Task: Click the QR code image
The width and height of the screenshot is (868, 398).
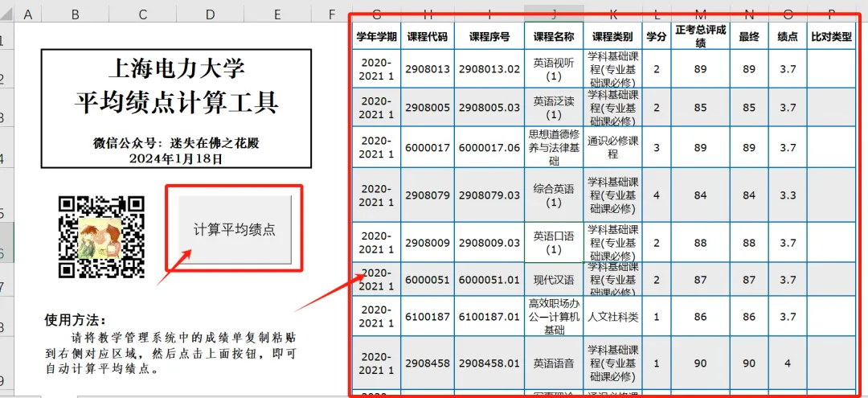Action: (x=101, y=236)
